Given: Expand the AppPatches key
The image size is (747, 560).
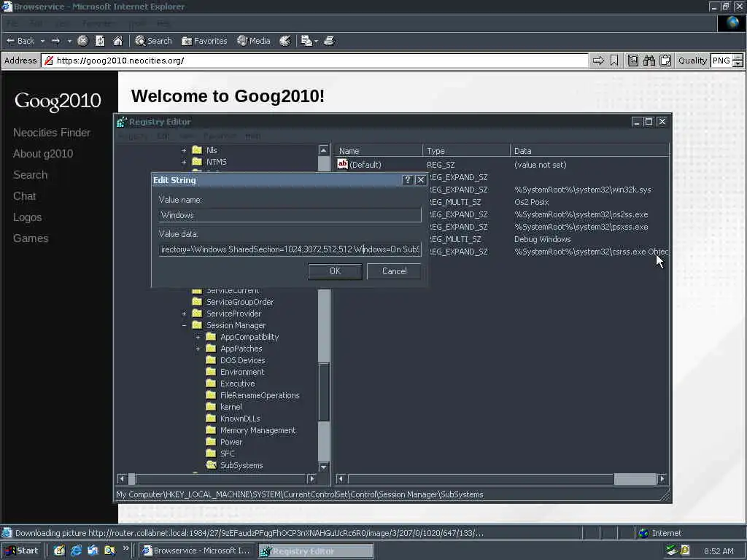Looking at the screenshot, I should 198,349.
